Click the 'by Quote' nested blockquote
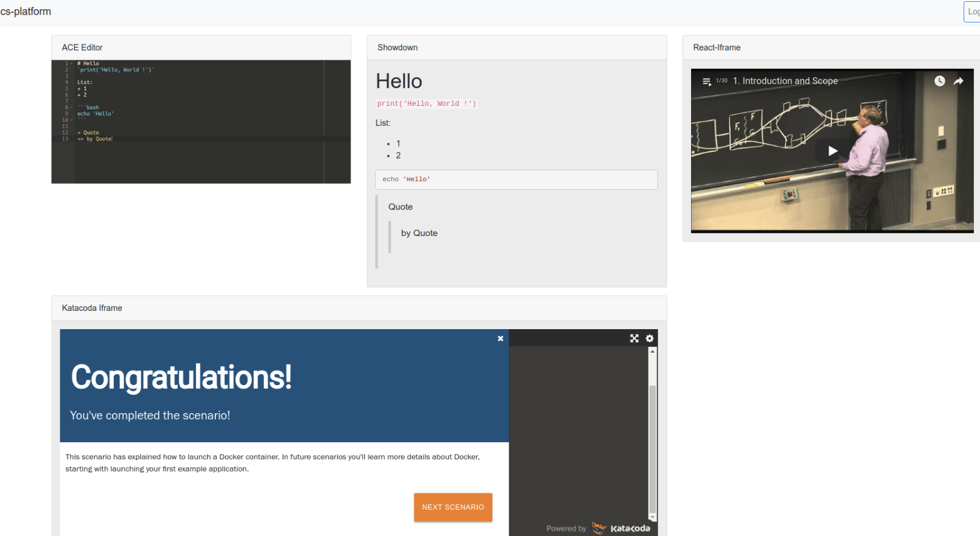 419,233
